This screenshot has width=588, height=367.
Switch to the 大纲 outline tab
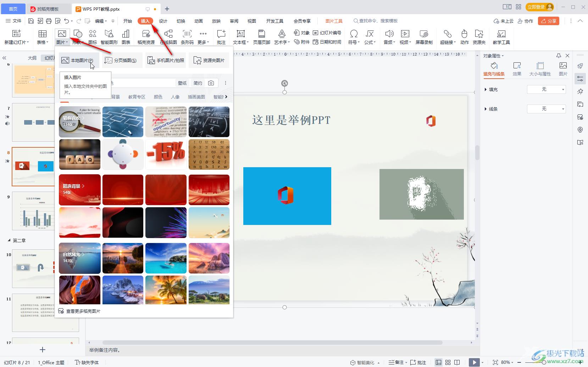coord(32,58)
